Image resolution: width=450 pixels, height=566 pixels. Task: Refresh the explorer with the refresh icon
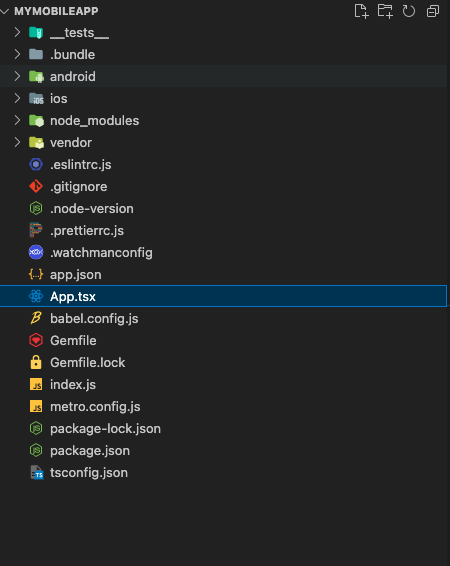(409, 11)
